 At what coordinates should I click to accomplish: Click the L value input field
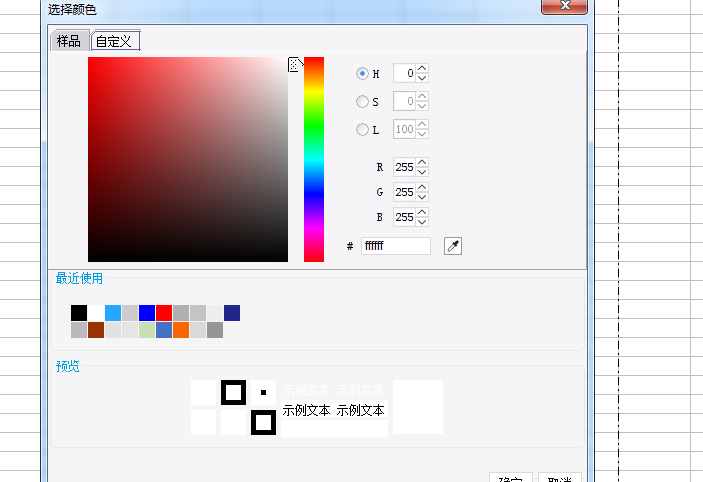[404, 129]
